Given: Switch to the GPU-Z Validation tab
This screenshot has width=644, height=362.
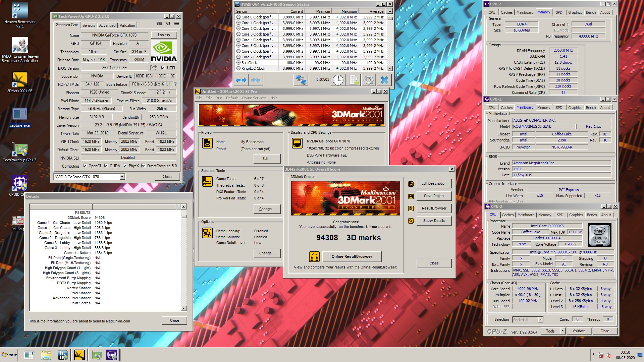Looking at the screenshot, I should click(x=127, y=25).
